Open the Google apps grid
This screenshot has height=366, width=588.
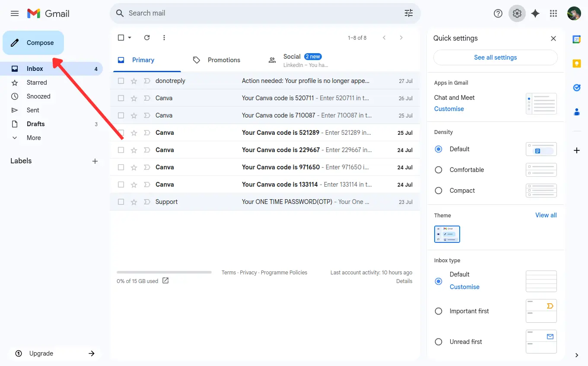(x=553, y=13)
